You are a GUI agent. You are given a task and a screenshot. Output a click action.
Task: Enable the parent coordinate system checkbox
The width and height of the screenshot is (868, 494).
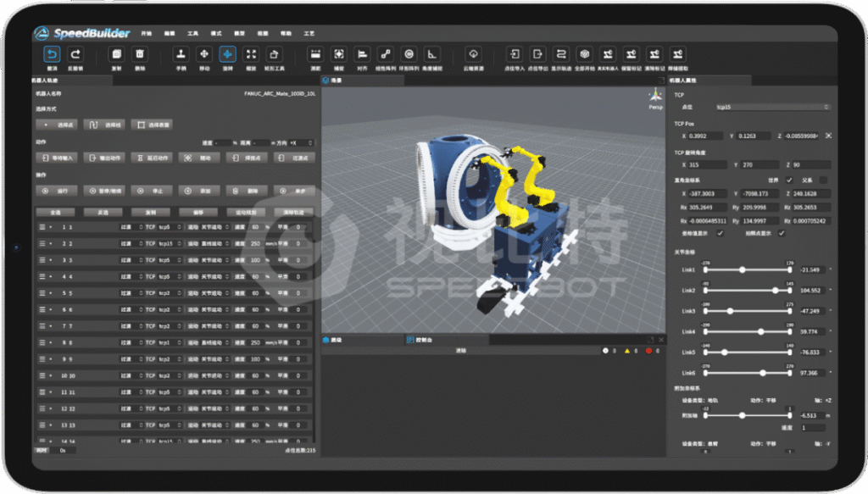(x=824, y=180)
